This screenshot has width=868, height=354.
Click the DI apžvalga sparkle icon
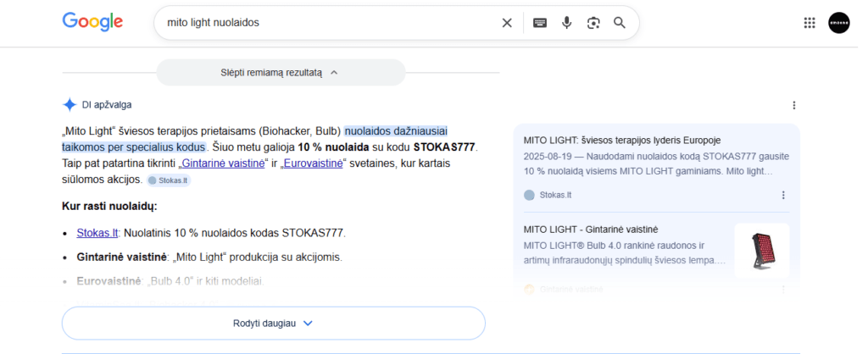[70, 105]
